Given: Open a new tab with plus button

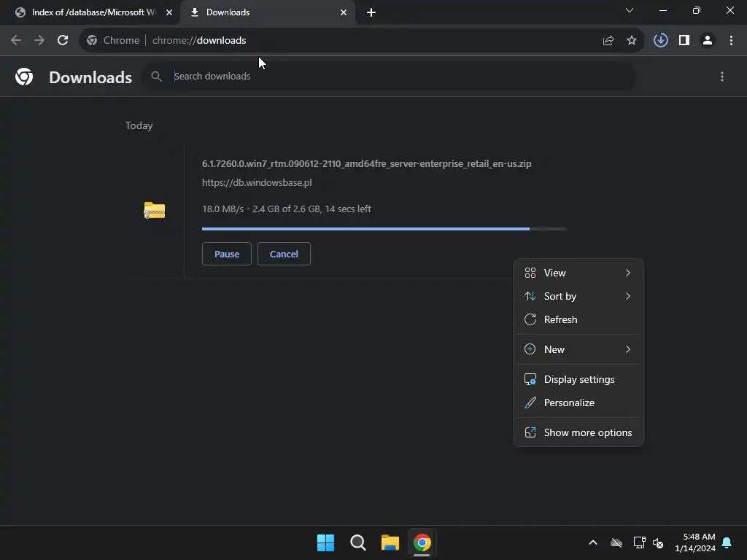Looking at the screenshot, I should 371,12.
